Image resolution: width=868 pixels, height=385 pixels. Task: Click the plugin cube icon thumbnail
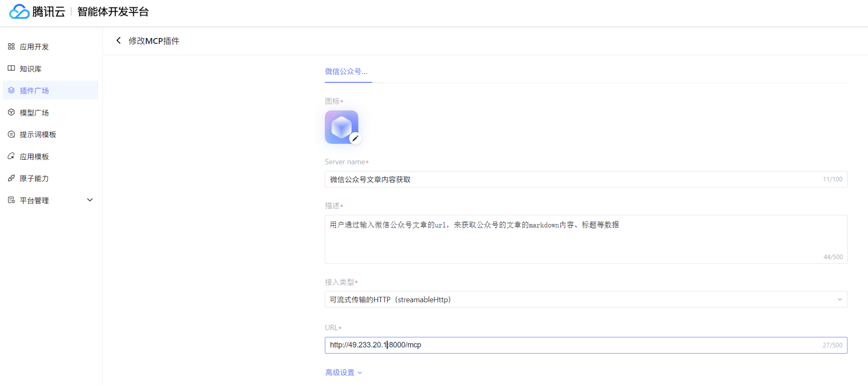340,126
